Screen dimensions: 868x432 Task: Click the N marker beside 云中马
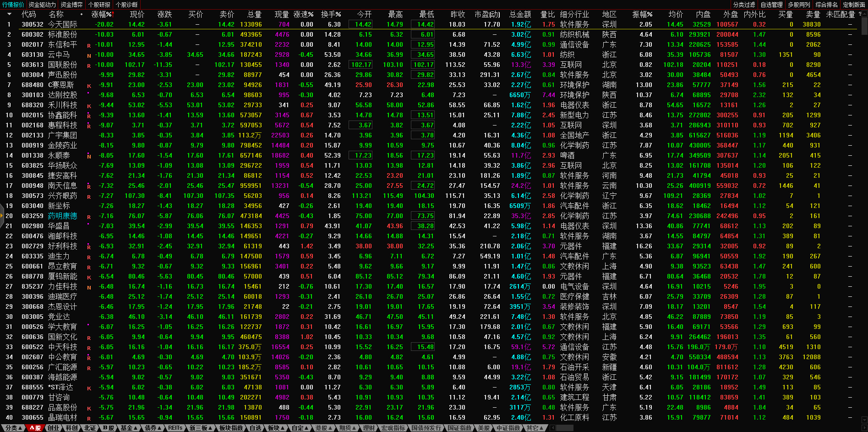[x=89, y=55]
